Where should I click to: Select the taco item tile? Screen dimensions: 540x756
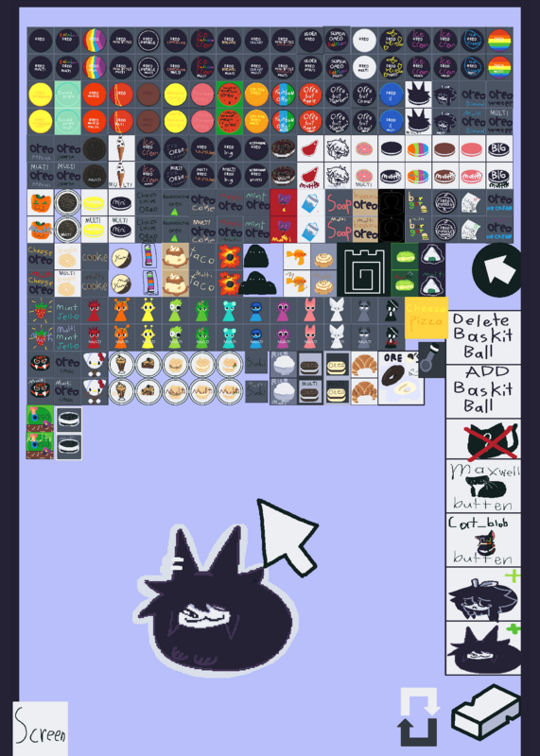(202, 256)
